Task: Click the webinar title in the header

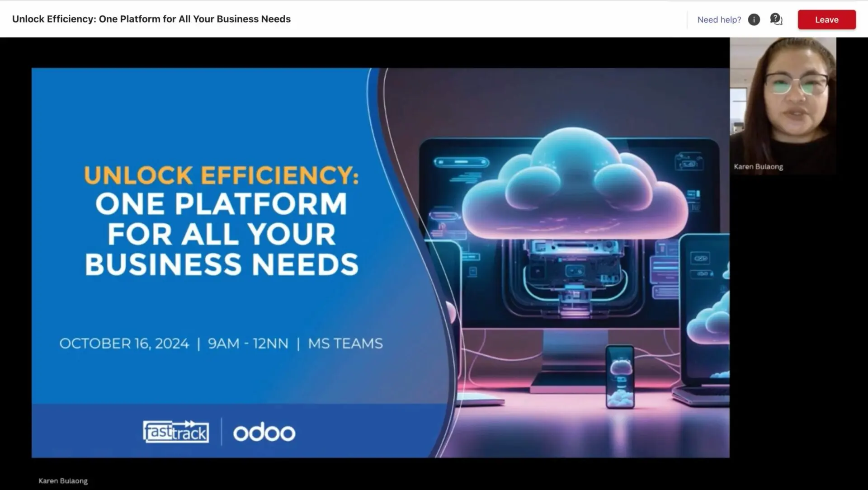Action: click(151, 19)
